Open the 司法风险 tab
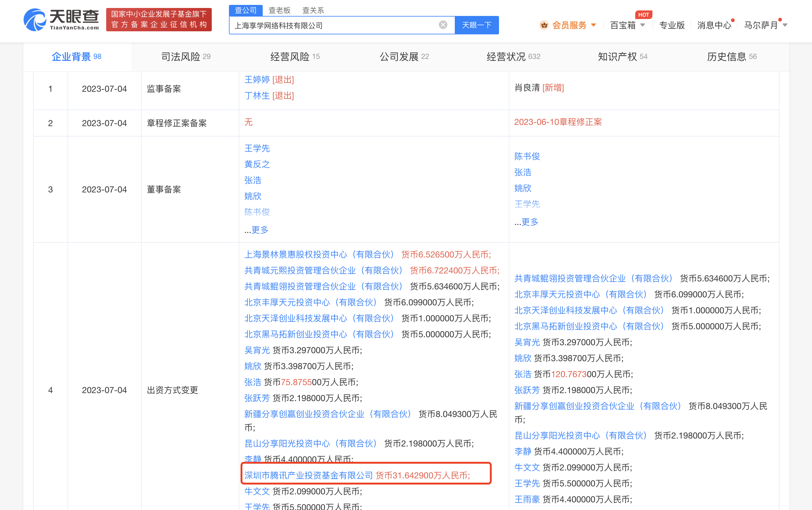 [x=186, y=57]
